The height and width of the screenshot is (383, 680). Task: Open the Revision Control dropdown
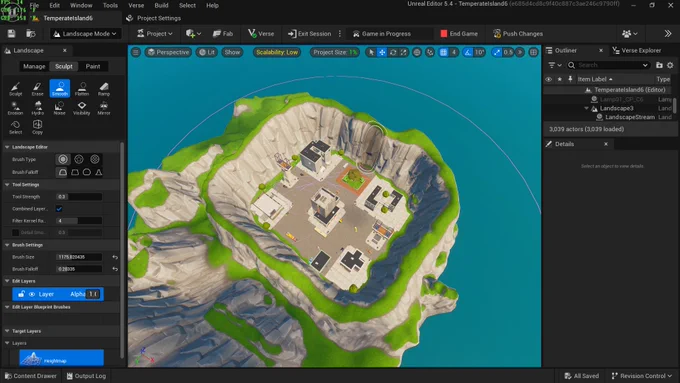pos(642,376)
